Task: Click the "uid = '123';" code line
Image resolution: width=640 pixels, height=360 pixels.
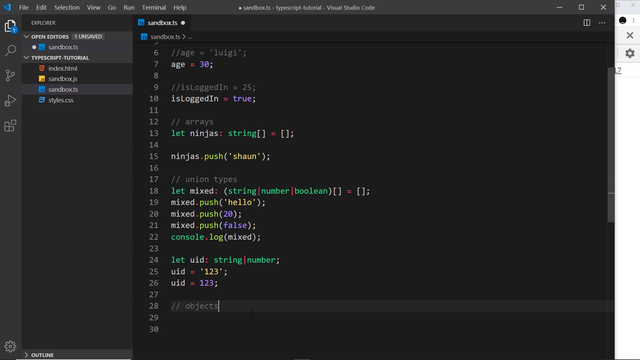Action: tap(199, 271)
